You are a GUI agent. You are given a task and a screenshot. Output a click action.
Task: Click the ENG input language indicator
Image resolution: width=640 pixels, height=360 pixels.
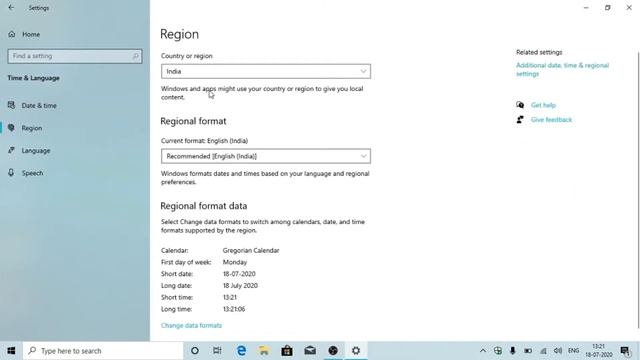[x=573, y=351]
